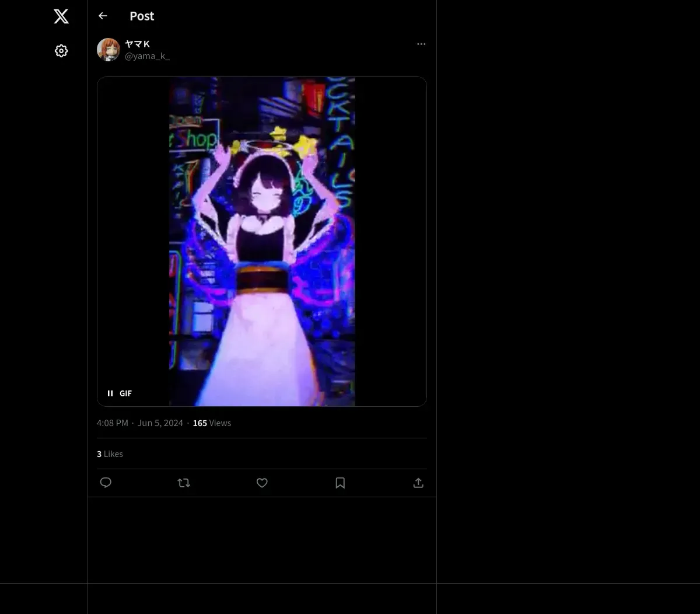Go back with the arrow icon

[103, 16]
